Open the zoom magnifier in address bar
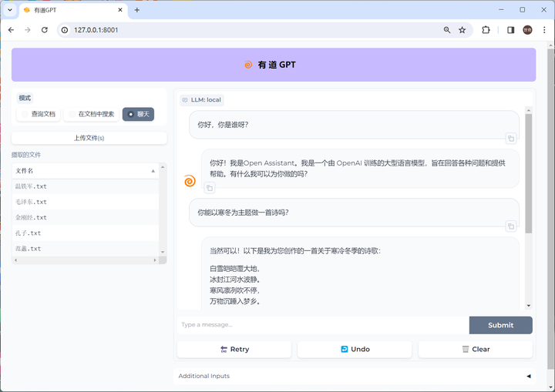The height and width of the screenshot is (392, 555). (x=447, y=30)
